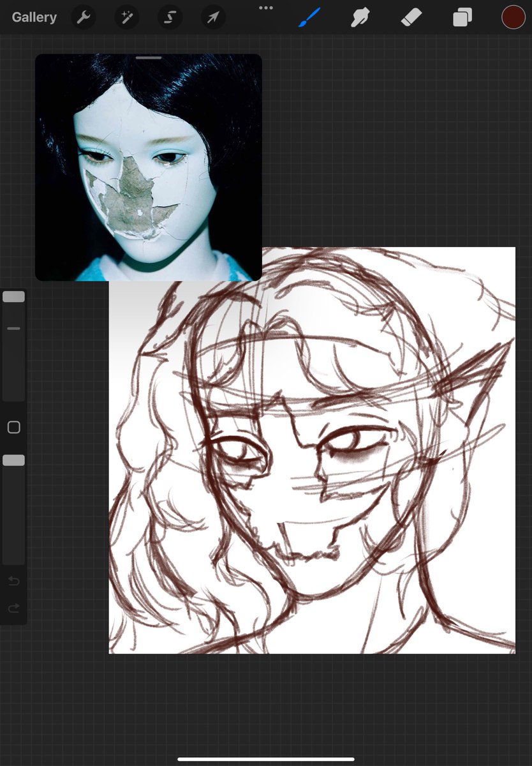Open the Actions menu via wrench icon
Image resolution: width=532 pixels, height=766 pixels.
[x=83, y=17]
